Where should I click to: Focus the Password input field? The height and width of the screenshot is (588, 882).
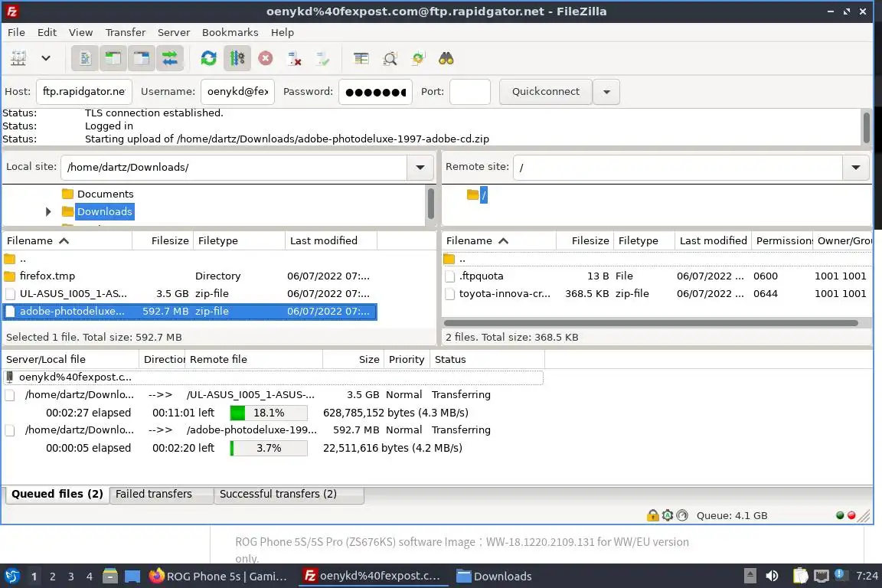375,92
